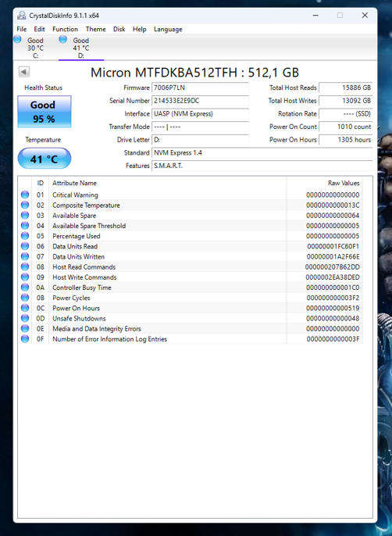Click raw value 00000001FC60F1
This screenshot has height=536, width=392.
333,246
